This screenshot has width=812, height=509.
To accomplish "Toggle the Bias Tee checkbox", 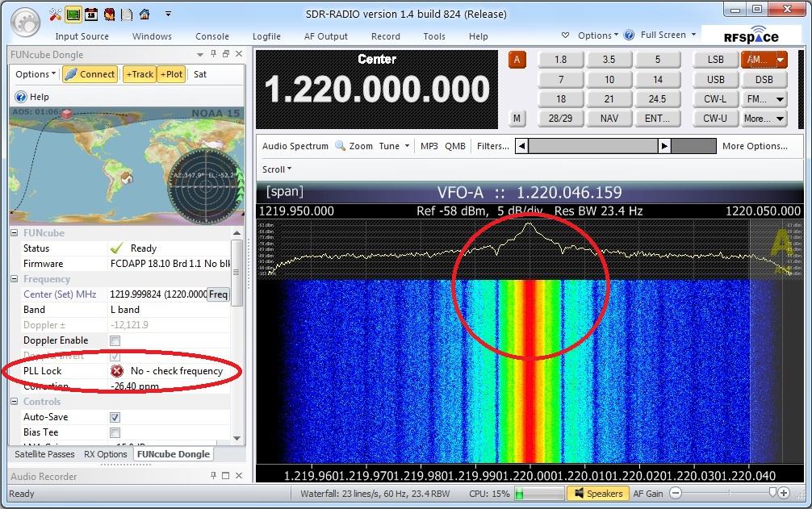I will pos(115,432).
